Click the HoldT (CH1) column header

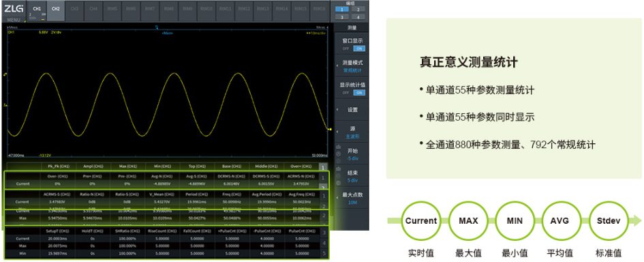tap(93, 231)
